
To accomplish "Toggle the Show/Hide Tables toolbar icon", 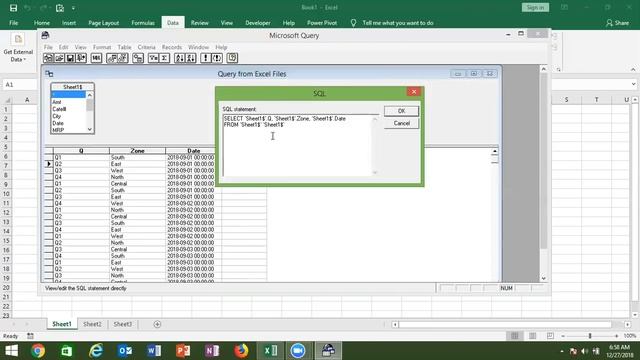I will 112,58.
